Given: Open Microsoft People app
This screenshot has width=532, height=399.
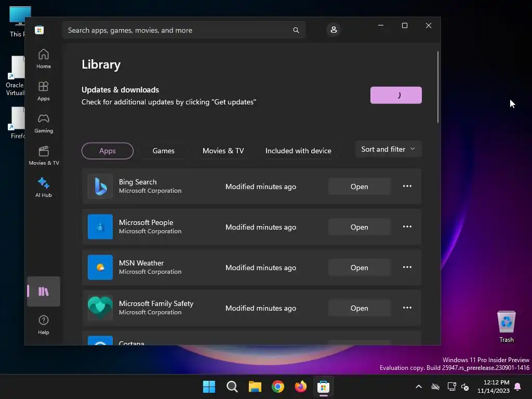Looking at the screenshot, I should tap(360, 227).
